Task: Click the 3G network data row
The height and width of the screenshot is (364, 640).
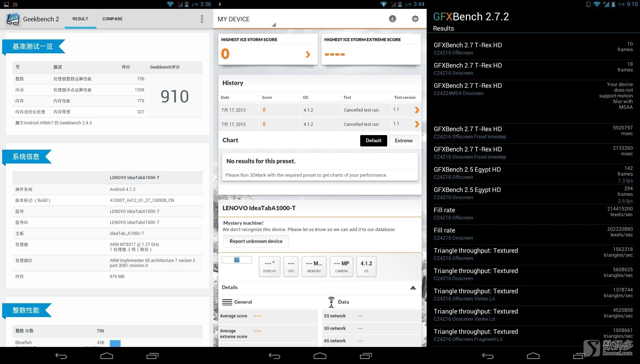Action: click(372, 328)
